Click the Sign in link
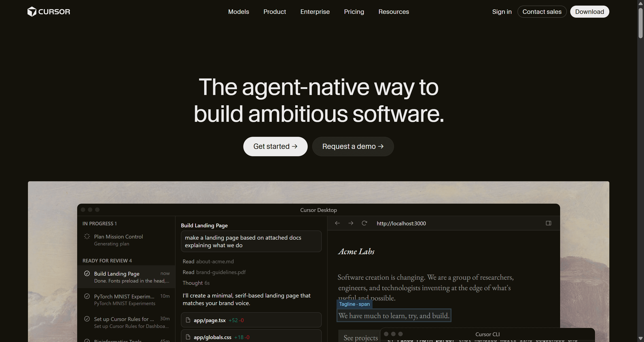644x342 pixels. tap(502, 12)
